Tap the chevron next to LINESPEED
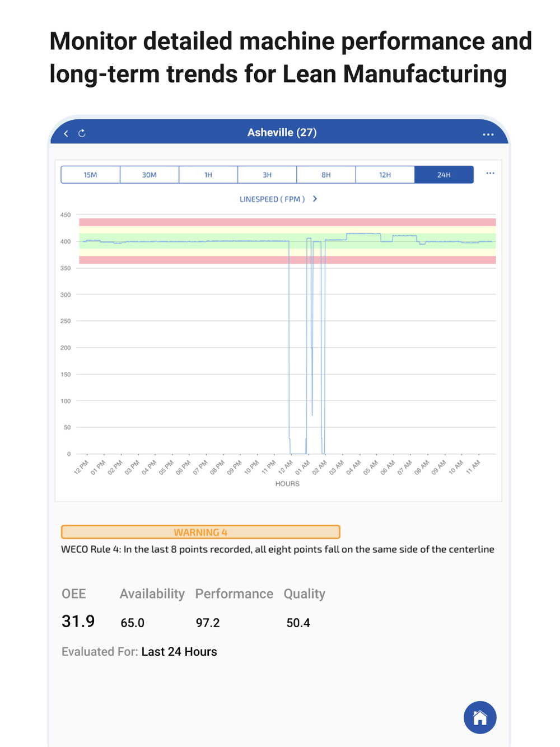560x747 pixels. click(x=315, y=199)
